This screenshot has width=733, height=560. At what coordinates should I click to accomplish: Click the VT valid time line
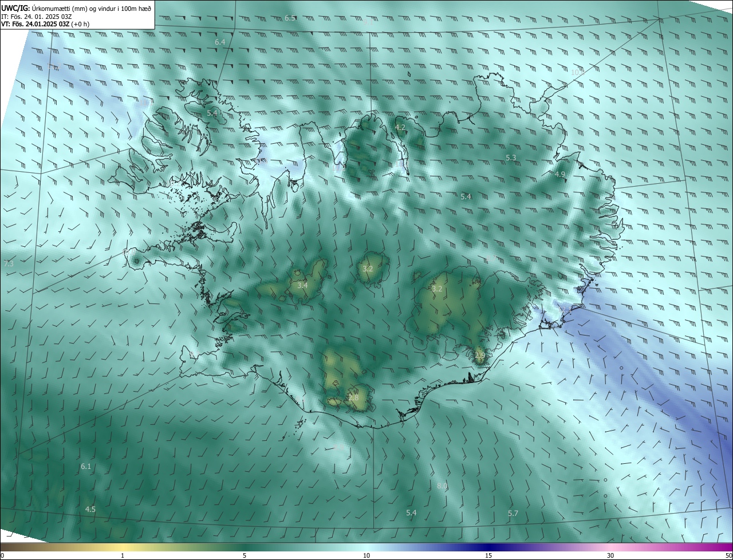45,24
